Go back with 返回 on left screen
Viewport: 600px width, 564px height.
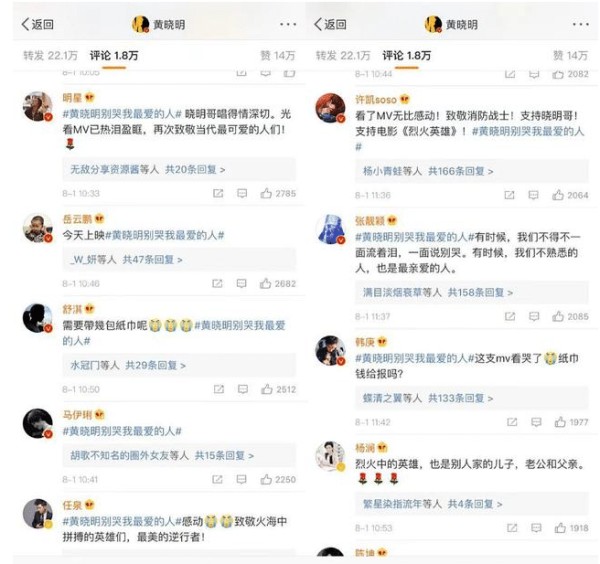38,24
